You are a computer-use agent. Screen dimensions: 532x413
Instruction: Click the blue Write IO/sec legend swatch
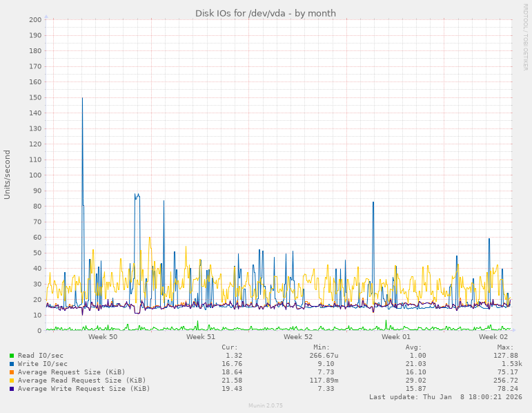12,364
